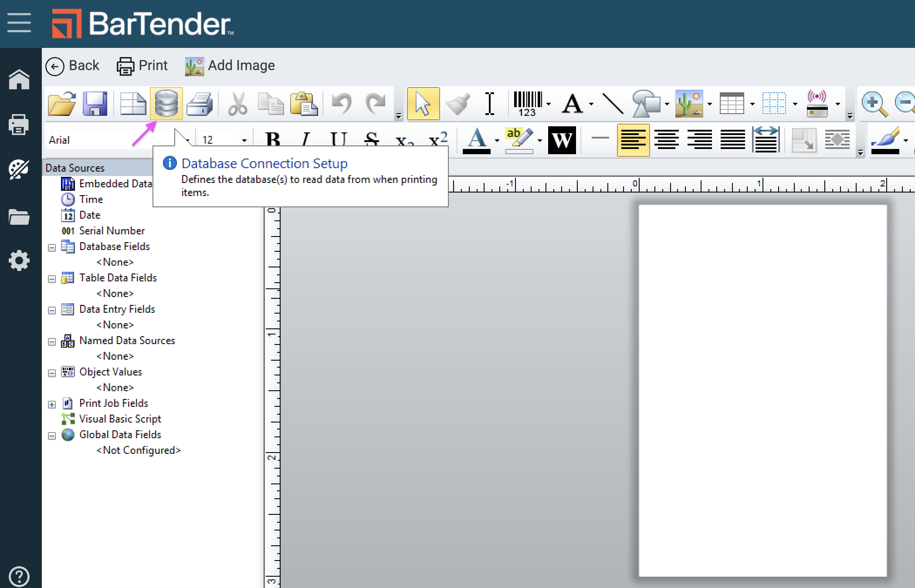915x588 pixels.
Task: Expand the Print Job Fields node
Action: [x=52, y=404]
